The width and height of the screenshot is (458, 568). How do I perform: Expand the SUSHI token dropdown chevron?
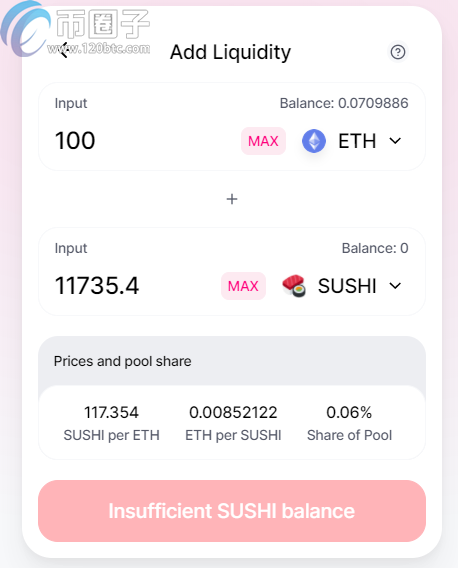(x=395, y=286)
